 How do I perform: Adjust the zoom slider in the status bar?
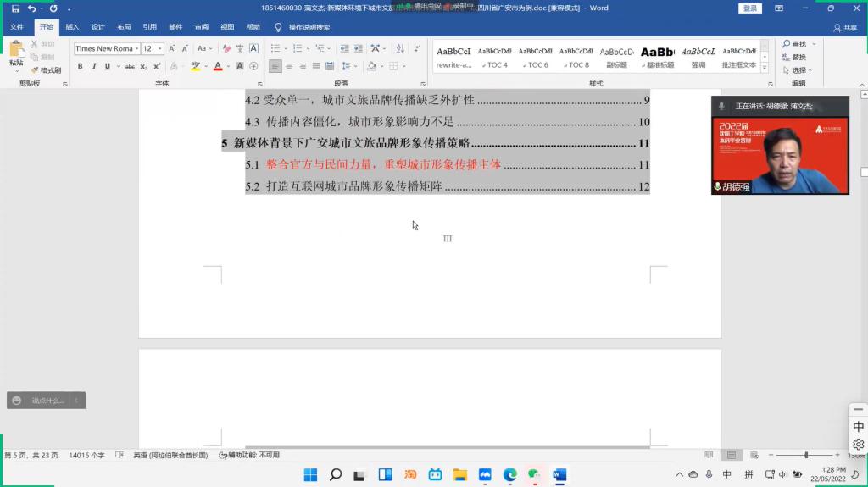805,455
